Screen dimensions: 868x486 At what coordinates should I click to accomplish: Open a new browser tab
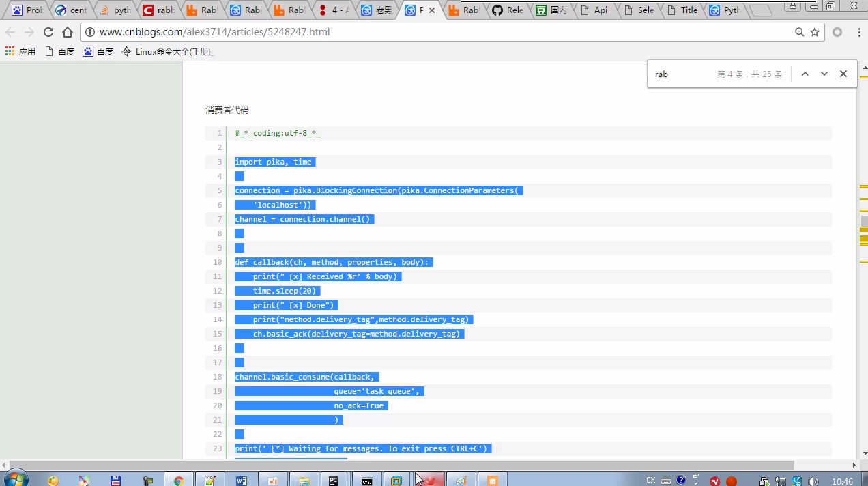(x=762, y=11)
